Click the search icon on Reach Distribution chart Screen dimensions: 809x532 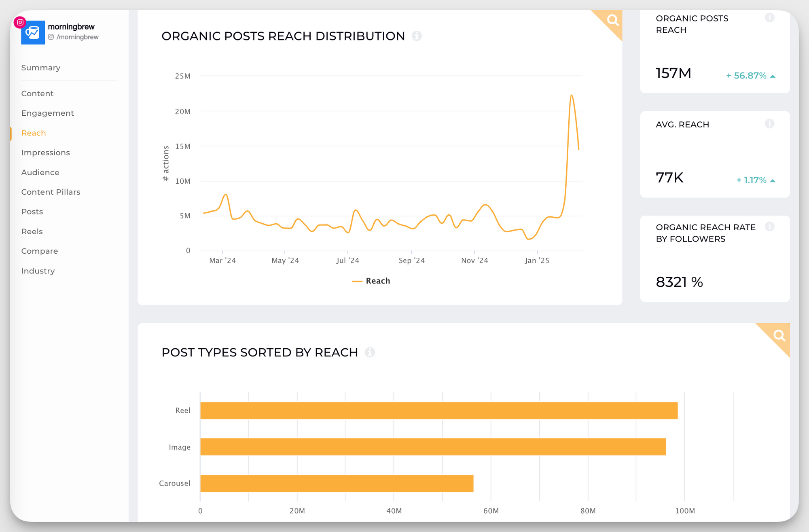(x=612, y=19)
